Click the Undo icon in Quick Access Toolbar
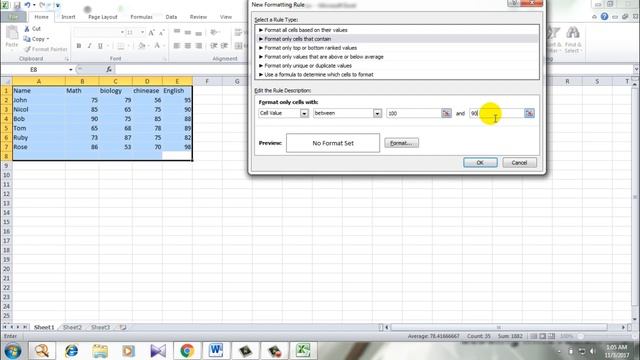 [27, 5]
